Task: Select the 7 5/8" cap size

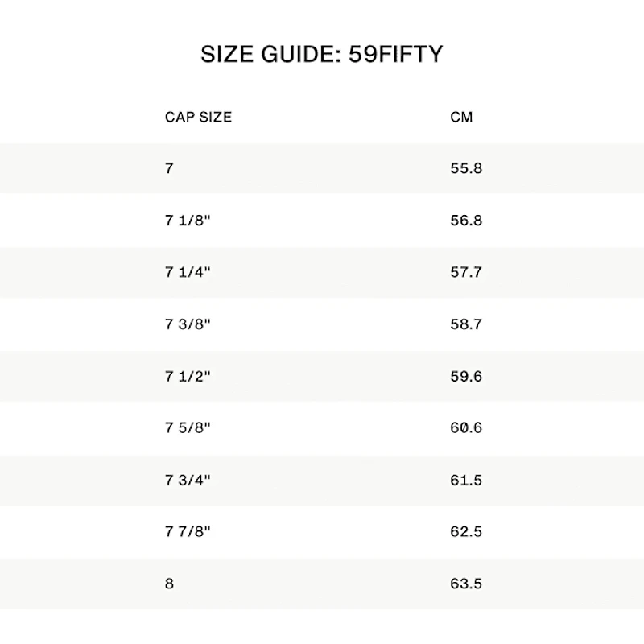Action: [x=188, y=428]
